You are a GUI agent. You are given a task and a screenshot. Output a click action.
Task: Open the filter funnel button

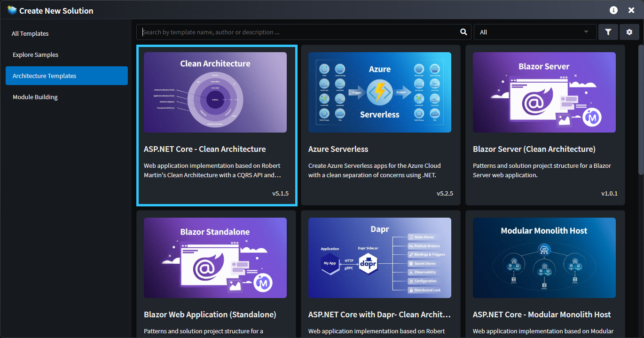coord(608,32)
